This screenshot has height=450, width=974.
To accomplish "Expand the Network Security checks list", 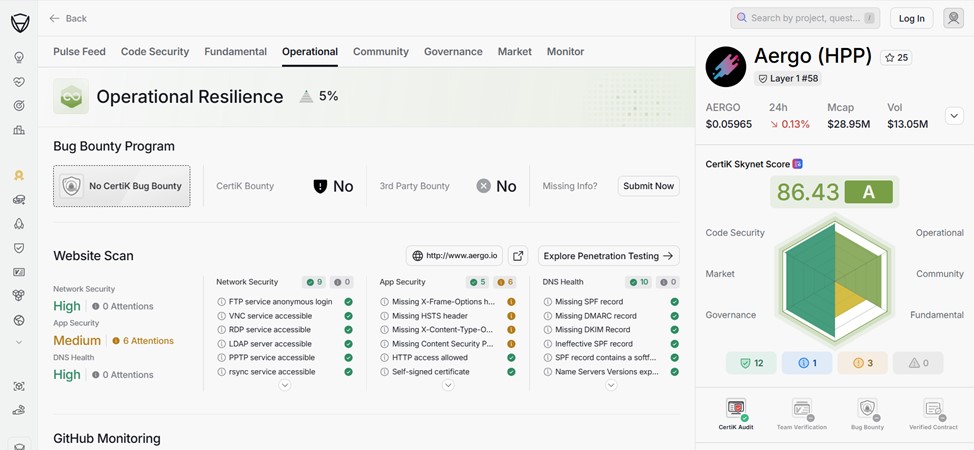I will point(285,385).
